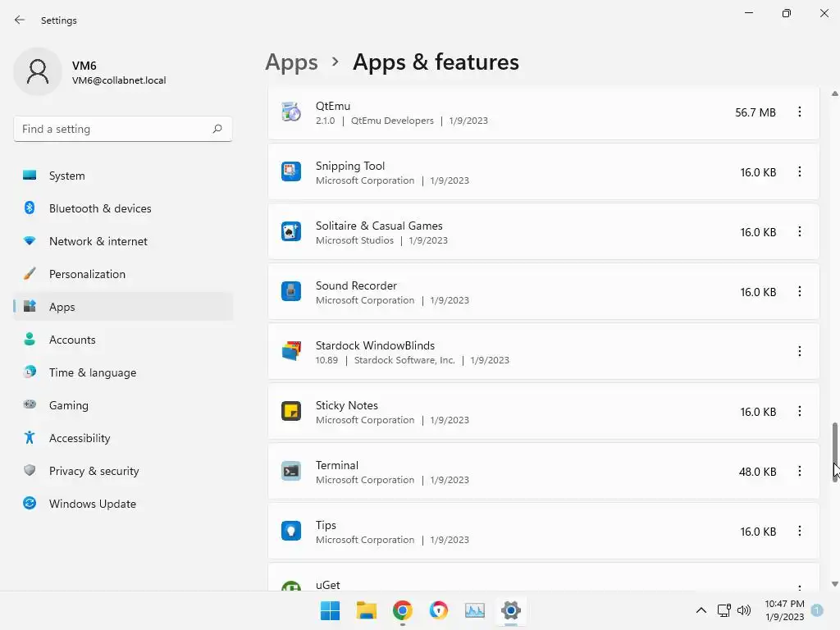Click the QtEmu size 56.7 MB

click(x=756, y=112)
